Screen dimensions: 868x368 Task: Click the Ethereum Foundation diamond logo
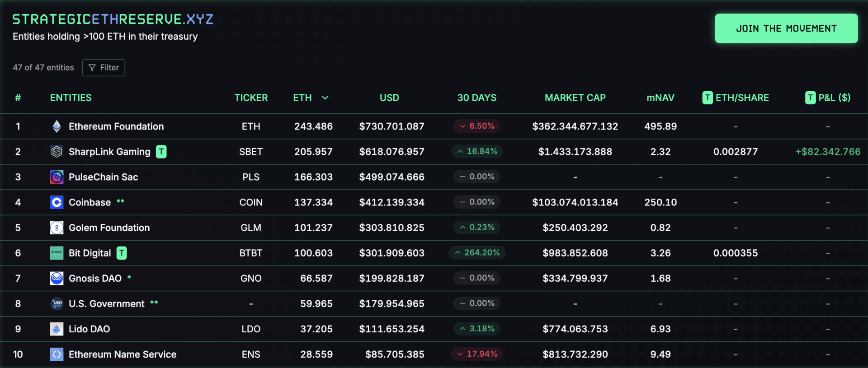pos(57,126)
